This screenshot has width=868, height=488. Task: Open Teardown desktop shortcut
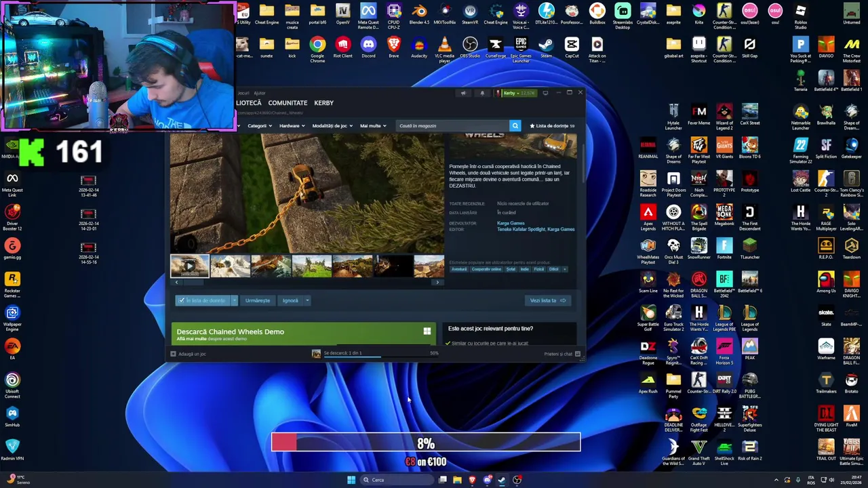coord(852,249)
